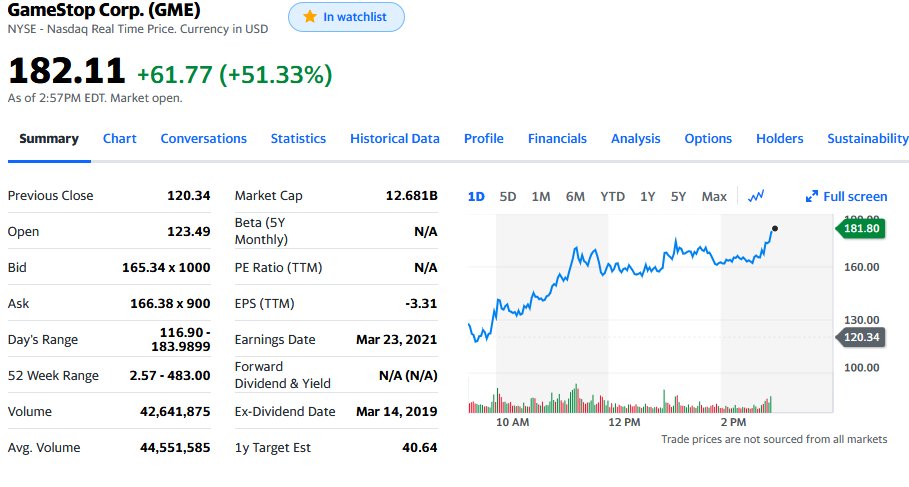Select the 6M chart range
909x487 pixels.
575,197
